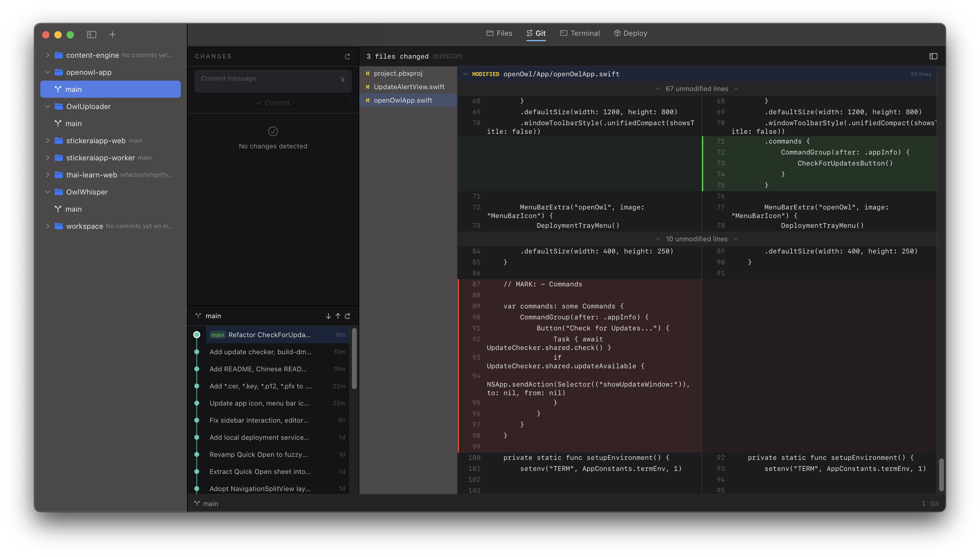This screenshot has height=557, width=980.
Task: Click the content-engine folder icon
Action: pyautogui.click(x=59, y=55)
